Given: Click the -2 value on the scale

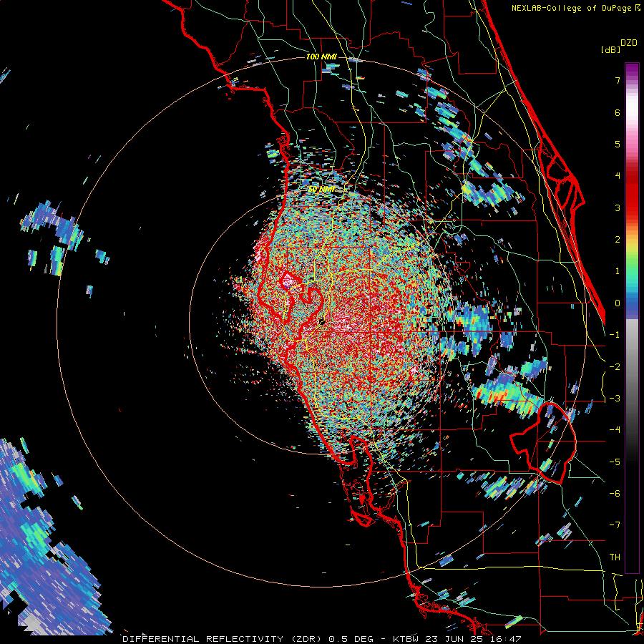Looking at the screenshot, I should [615, 367].
